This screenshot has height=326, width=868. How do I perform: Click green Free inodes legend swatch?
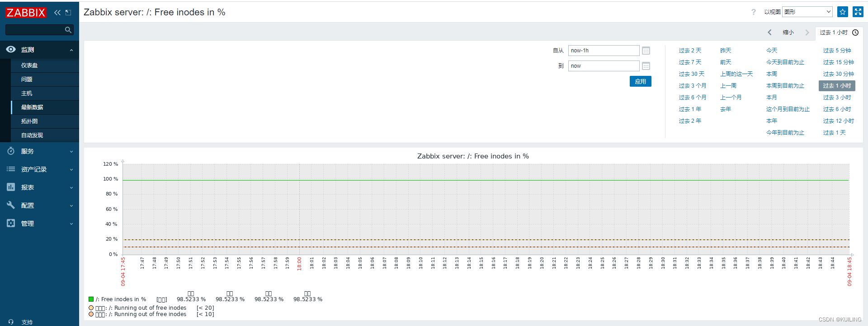91,299
